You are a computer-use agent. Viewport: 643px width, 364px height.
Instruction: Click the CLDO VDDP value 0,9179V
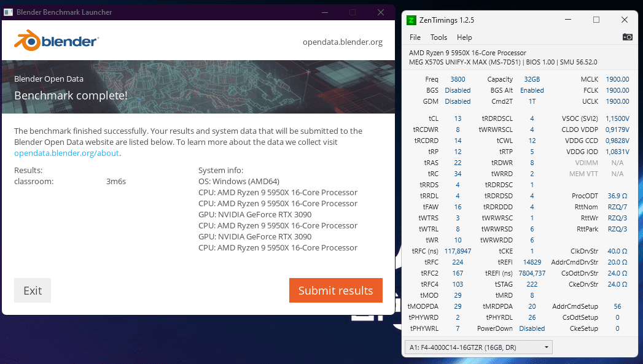[617, 130]
